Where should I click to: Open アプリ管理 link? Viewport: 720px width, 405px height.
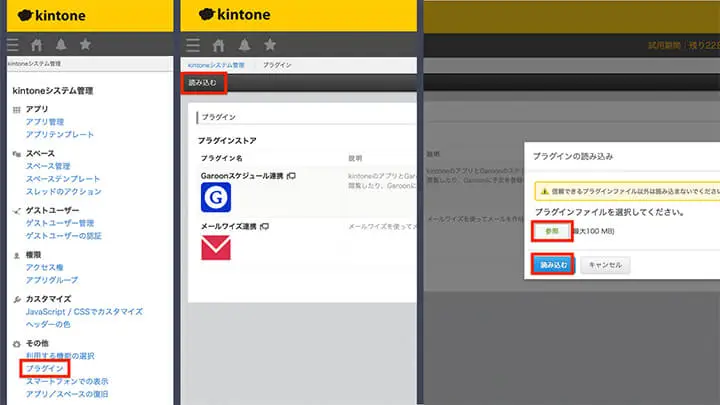45,122
